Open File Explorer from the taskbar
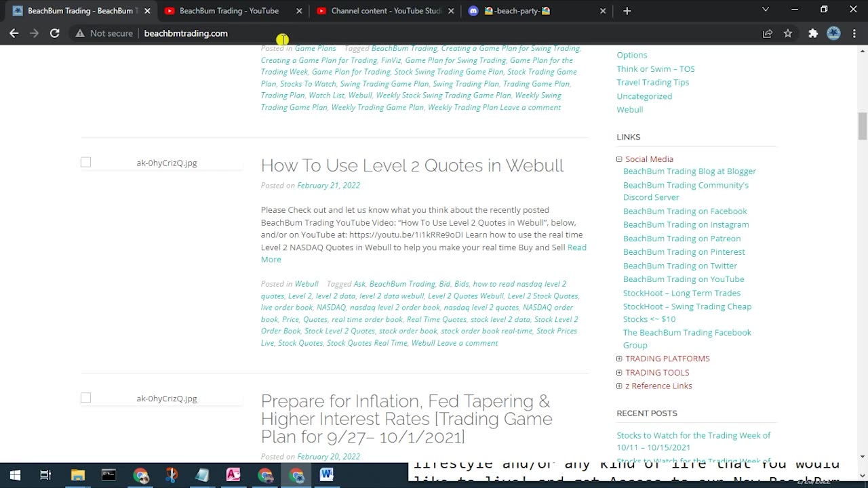The height and width of the screenshot is (488, 868). (77, 475)
